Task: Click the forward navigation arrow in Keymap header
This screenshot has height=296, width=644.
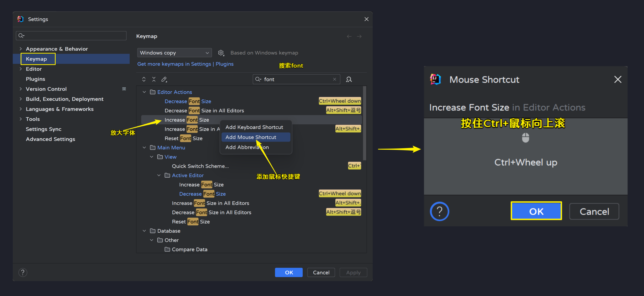Action: point(359,36)
